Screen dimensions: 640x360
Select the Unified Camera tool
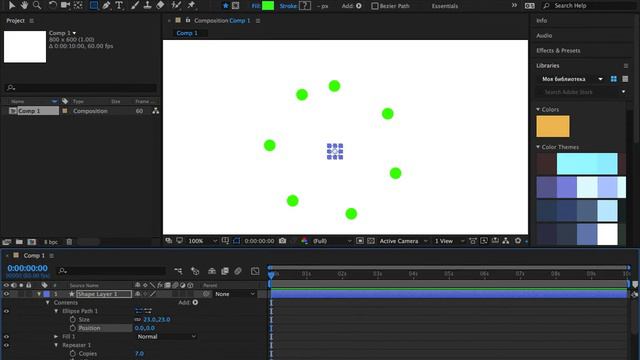tap(65, 5)
